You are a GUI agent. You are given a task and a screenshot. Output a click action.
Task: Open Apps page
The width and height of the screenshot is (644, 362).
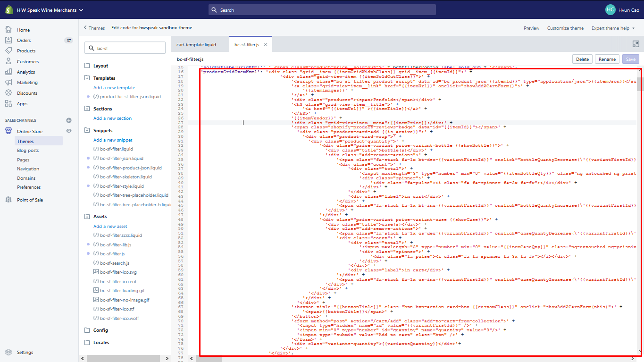(22, 103)
